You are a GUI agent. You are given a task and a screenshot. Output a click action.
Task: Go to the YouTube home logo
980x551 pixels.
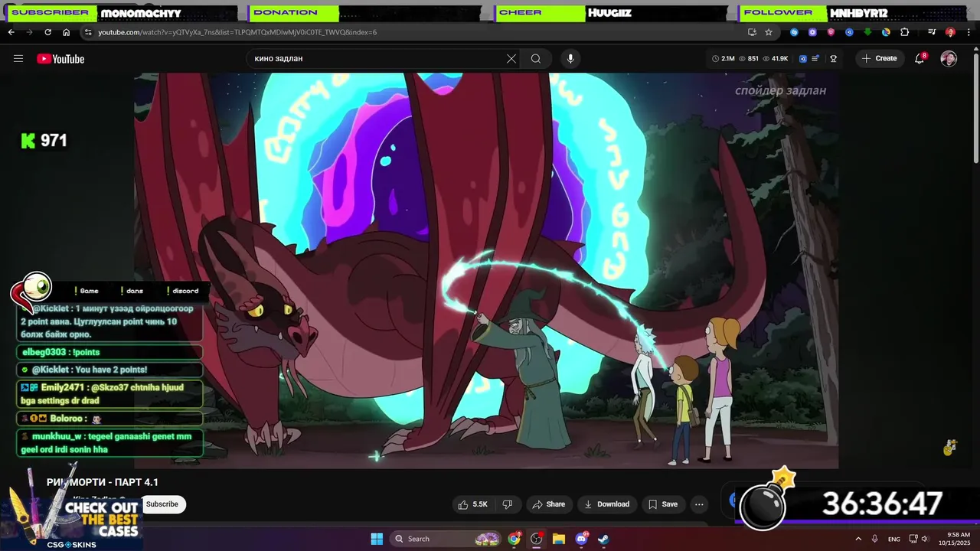[x=60, y=59]
